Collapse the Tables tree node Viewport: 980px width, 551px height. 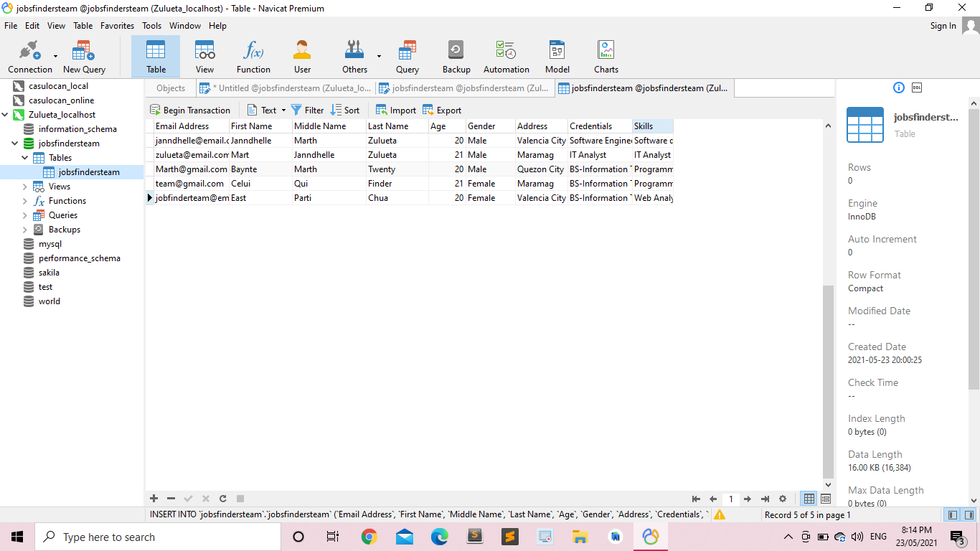25,158
